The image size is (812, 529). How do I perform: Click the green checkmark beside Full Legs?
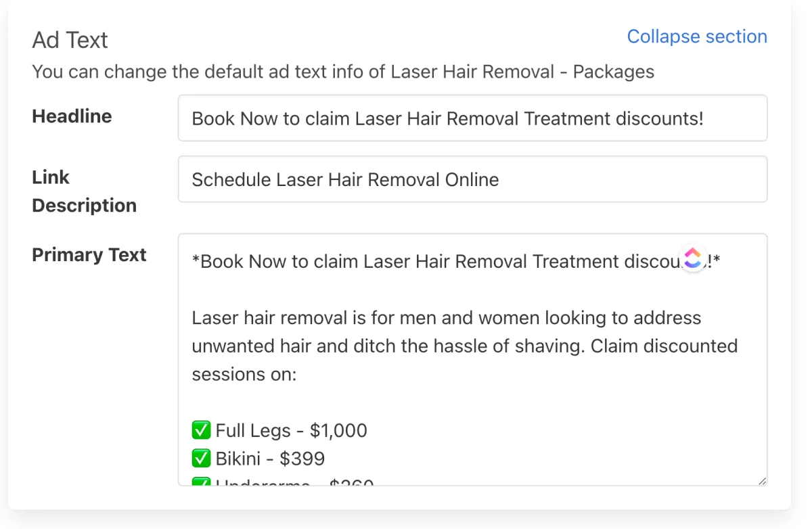click(201, 430)
